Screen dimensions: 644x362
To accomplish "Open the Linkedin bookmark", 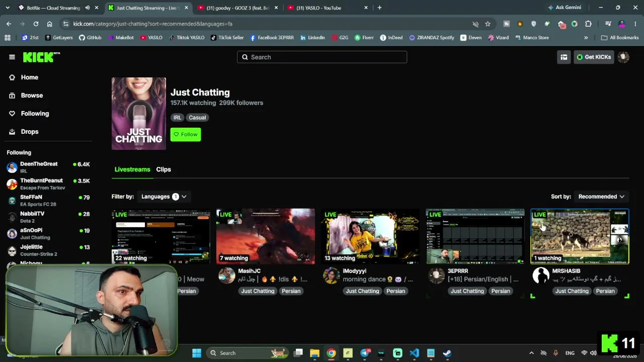I will pyautogui.click(x=312, y=38).
